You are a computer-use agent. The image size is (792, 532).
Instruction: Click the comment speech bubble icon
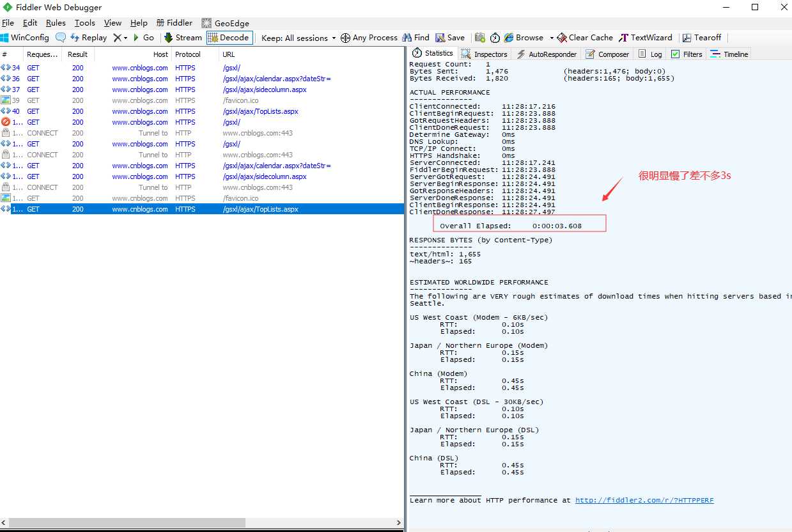coord(61,38)
